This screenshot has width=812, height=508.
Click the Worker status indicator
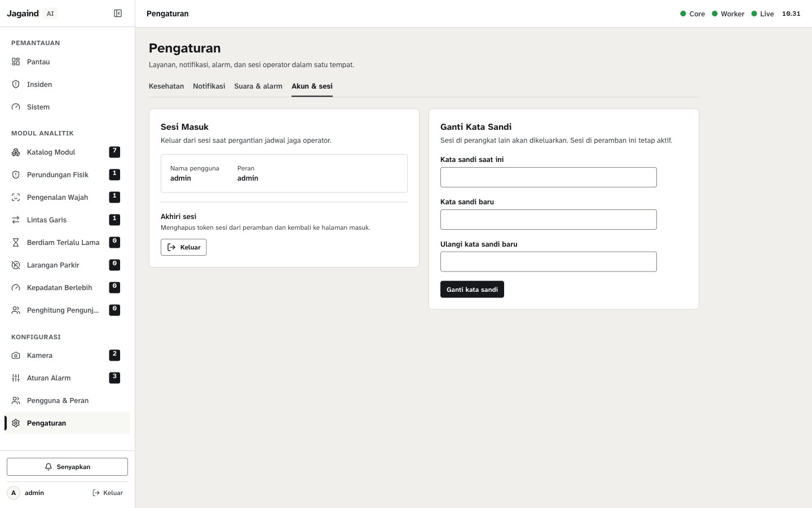[728, 14]
